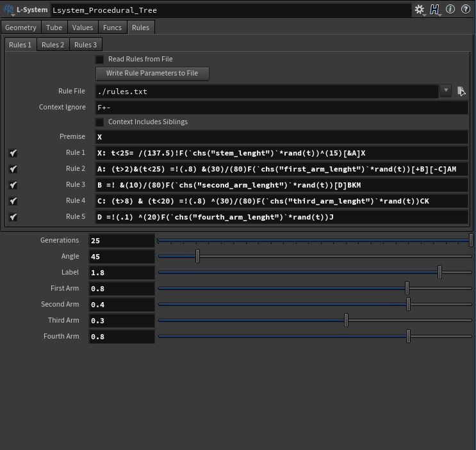The width and height of the screenshot is (476, 450).
Task: Open help via the question mark icon
Action: click(x=466, y=10)
